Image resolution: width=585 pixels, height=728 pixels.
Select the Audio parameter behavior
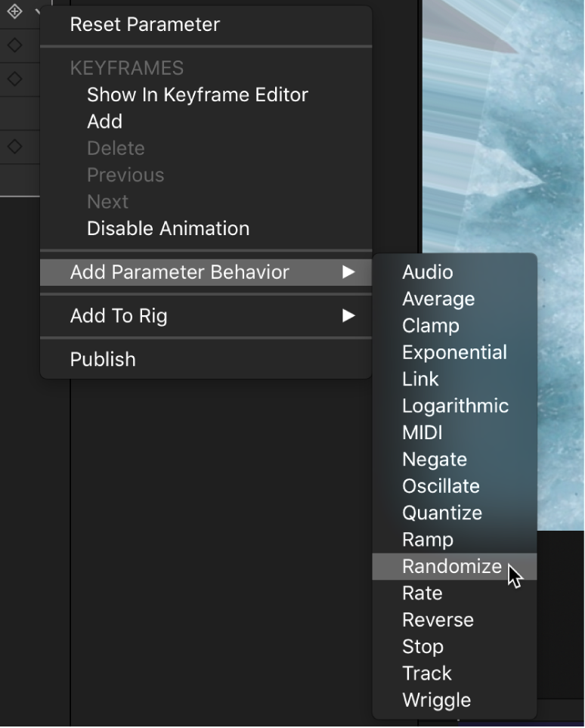427,272
